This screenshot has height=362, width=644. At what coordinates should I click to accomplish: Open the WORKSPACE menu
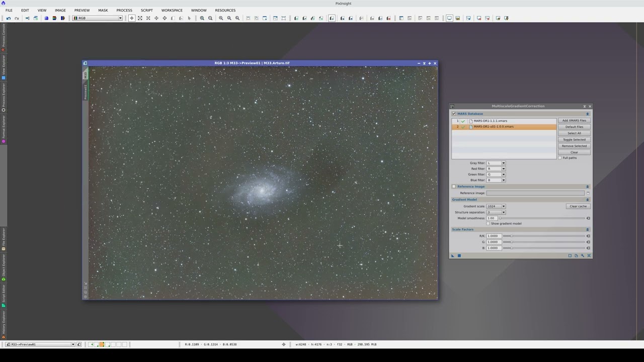click(x=172, y=10)
